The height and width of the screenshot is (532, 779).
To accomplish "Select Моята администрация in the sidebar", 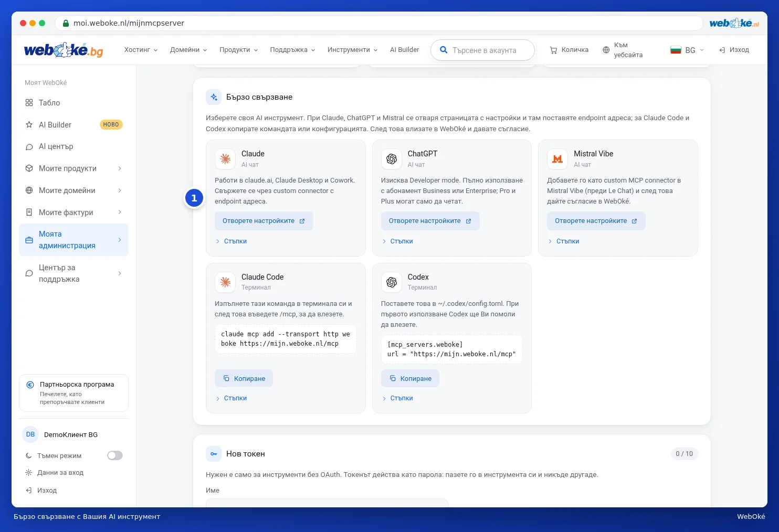I will (73, 240).
